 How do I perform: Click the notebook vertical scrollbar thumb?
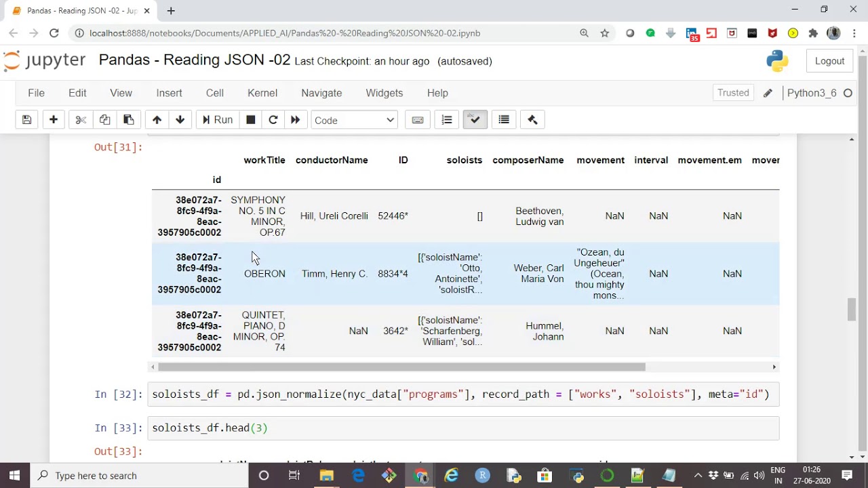852,309
